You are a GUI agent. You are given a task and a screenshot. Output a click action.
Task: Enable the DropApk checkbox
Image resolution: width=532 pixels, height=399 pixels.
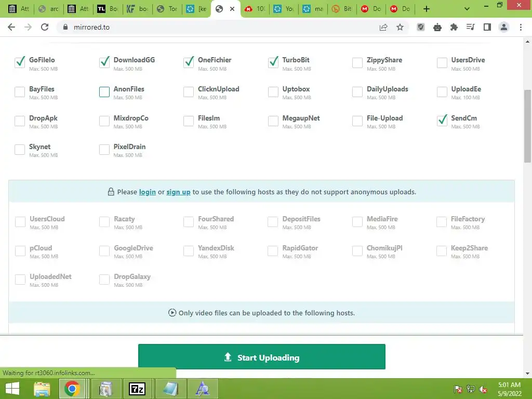coord(20,121)
